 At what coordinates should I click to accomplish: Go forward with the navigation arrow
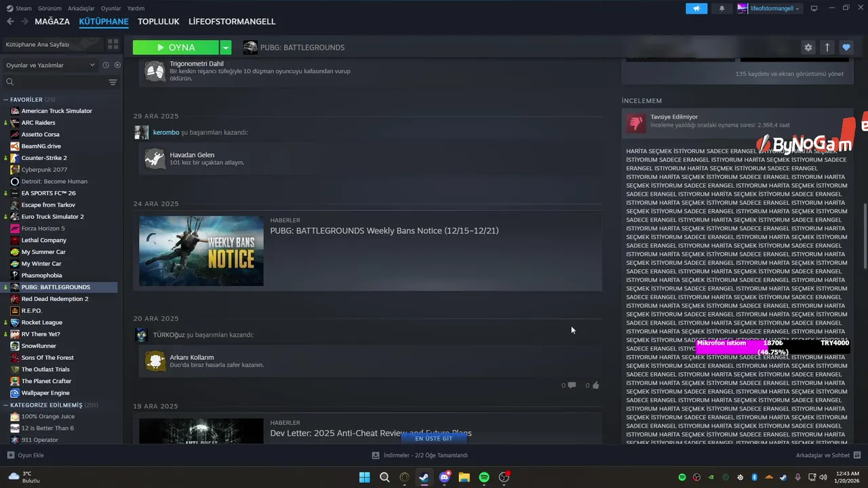24,22
